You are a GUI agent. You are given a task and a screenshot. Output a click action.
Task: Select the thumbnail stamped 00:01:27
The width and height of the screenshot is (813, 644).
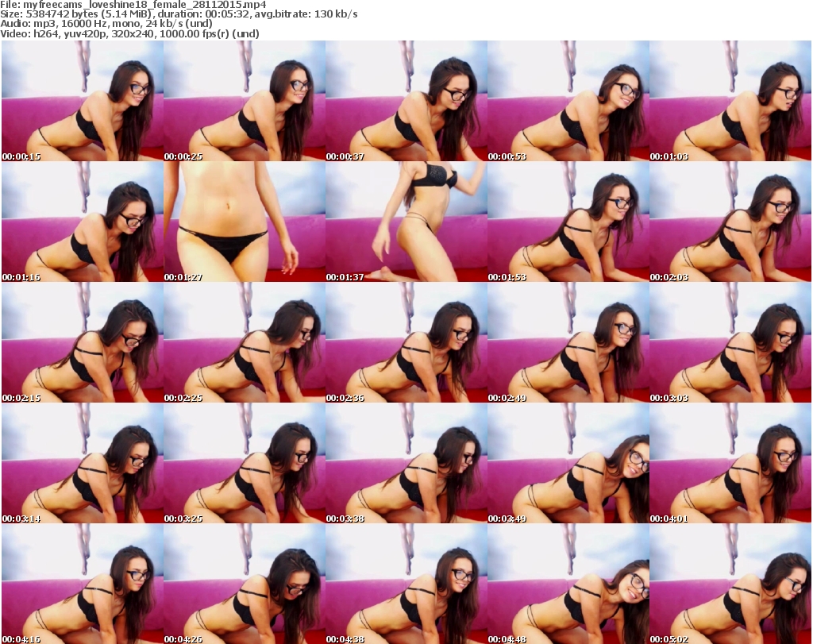tap(245, 222)
